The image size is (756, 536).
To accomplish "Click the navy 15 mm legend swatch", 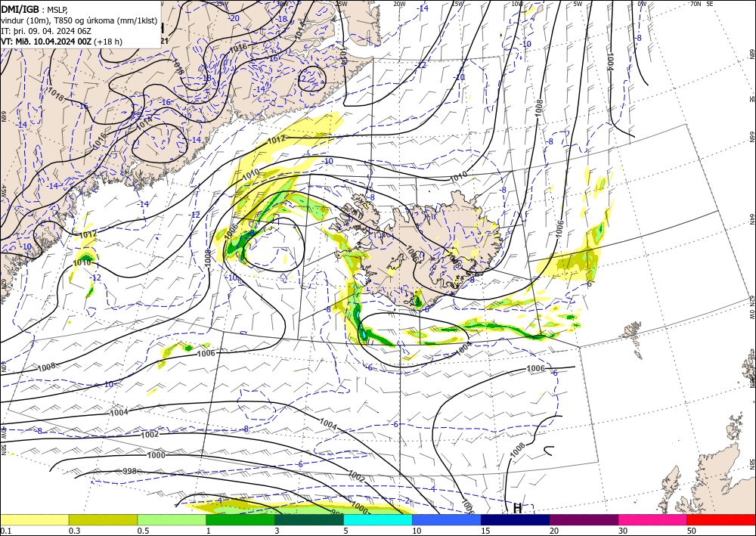I will 516,519.
